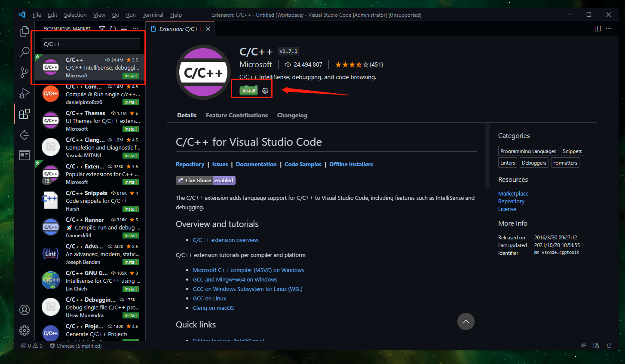Open the Manage gear in activity bar
625x364 pixels.
(x=25, y=330)
